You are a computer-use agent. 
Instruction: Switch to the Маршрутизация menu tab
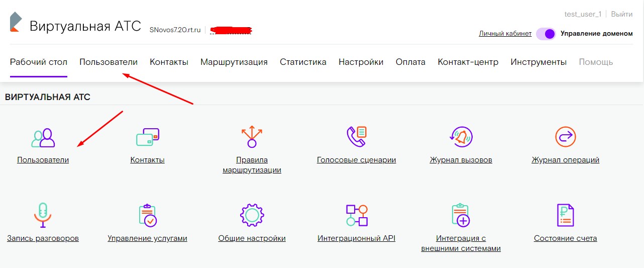coord(234,62)
